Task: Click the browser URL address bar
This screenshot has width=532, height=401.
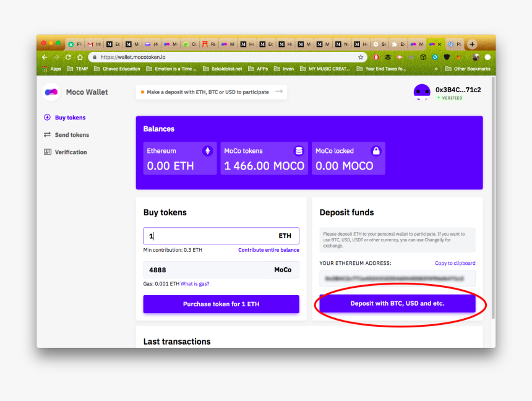Action: pyautogui.click(x=227, y=57)
